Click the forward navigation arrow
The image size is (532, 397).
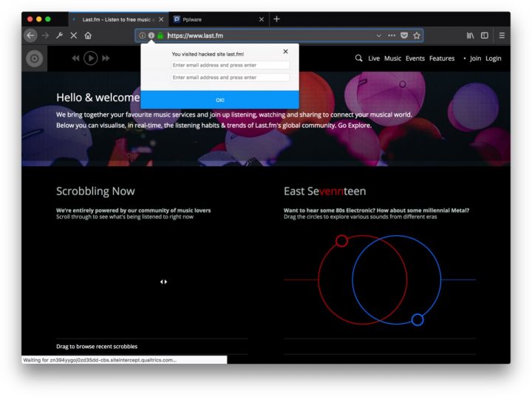[x=45, y=35]
